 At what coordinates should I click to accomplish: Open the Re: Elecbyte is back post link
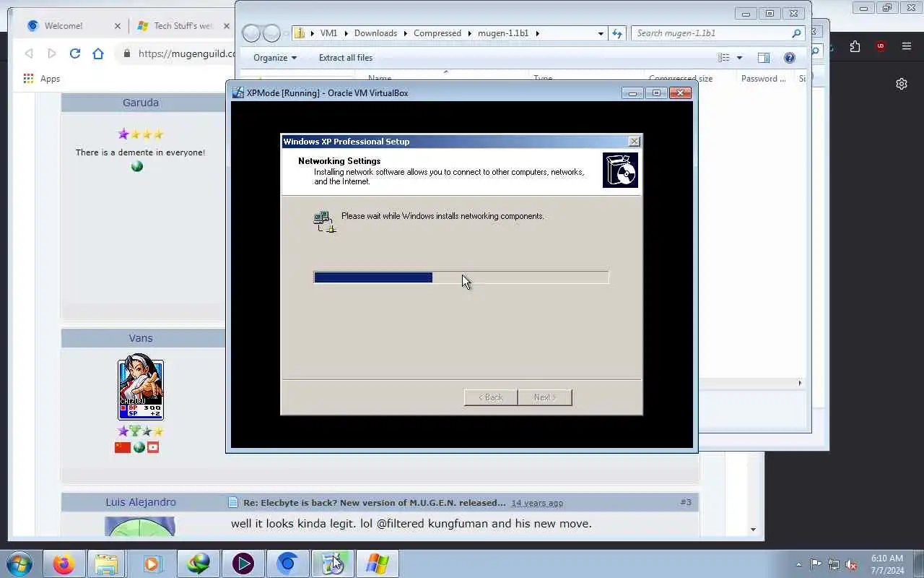374,503
